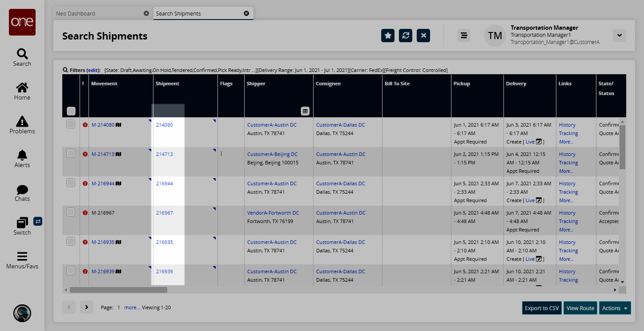Image resolution: width=644 pixels, height=331 pixels.
Task: Close the Search Shipments tab
Action: 246,13
